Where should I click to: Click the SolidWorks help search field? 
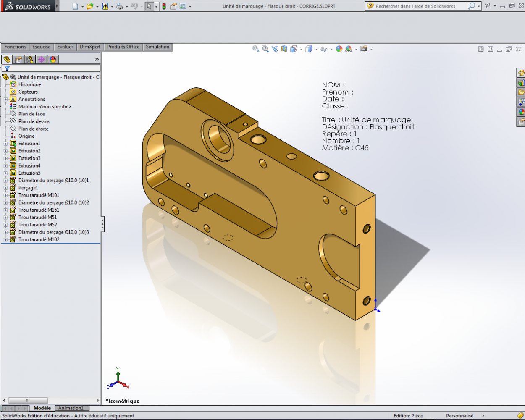(x=420, y=6)
